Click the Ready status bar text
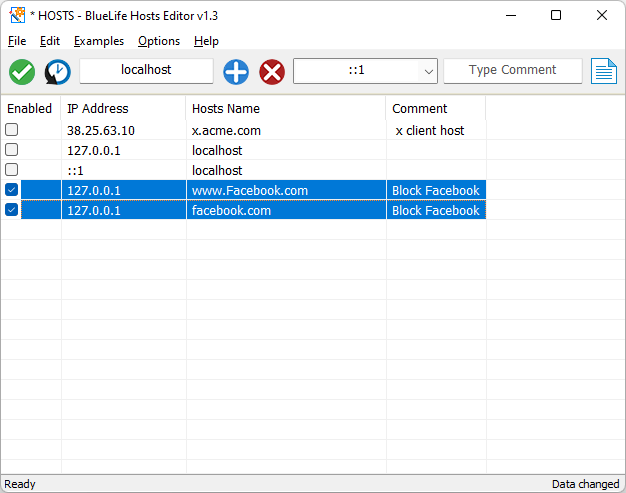626x493 pixels. coord(20,484)
